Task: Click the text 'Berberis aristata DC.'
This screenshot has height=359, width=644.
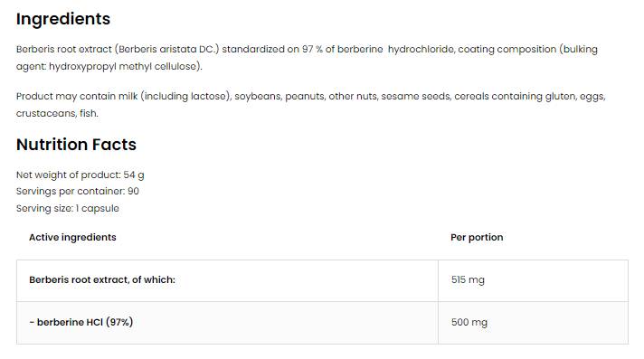Action: point(166,50)
